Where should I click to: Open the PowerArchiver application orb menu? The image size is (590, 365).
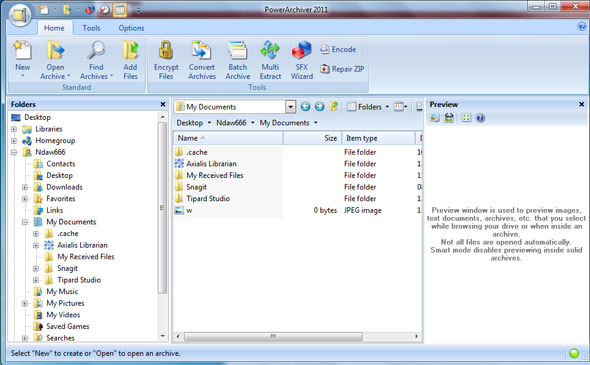tap(20, 15)
